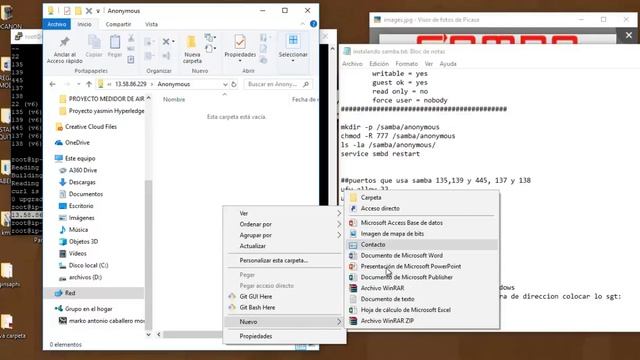
Task: Open the address bar history dropdown
Action: (x=225, y=84)
